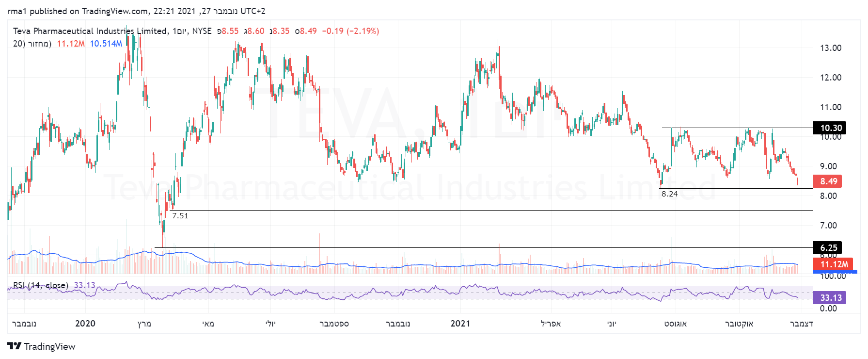Click the 2021 label on the time axis
Image resolution: width=868 pixels, height=359 pixels.
tap(460, 324)
